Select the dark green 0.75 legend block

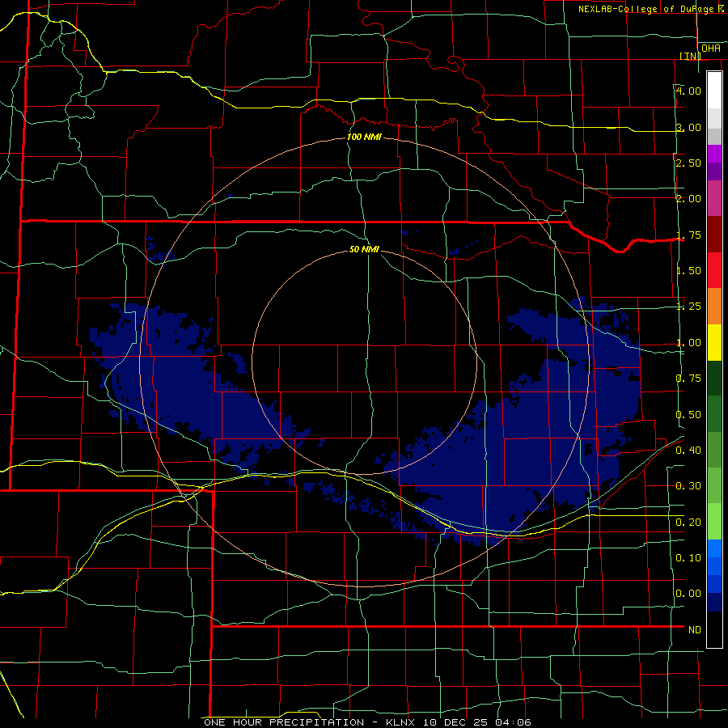714,378
